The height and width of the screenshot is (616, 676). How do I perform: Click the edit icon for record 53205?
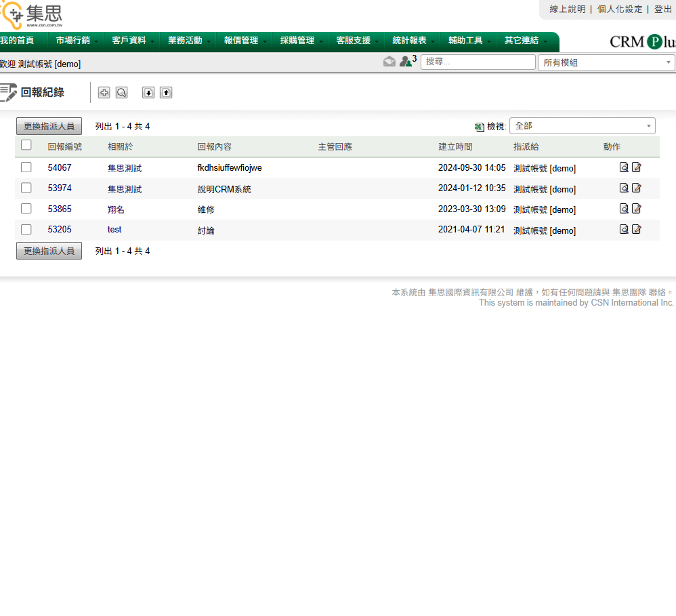637,230
